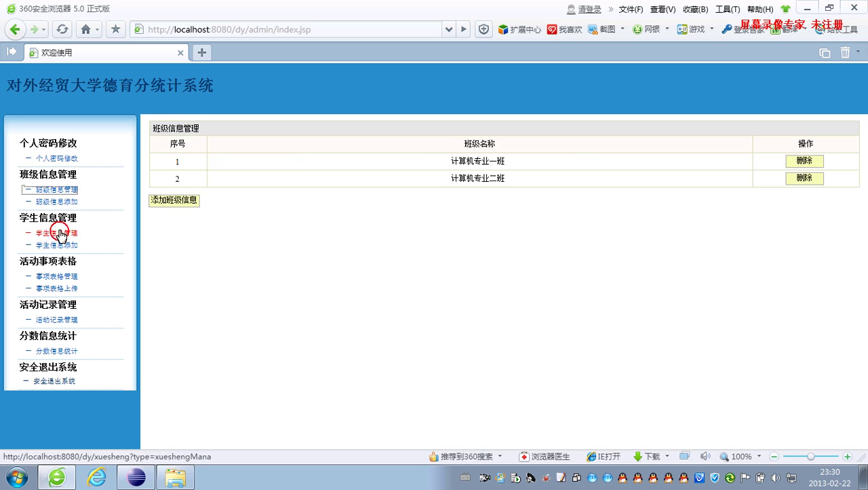Expand the address bar URL dropdown
This screenshot has height=490, width=868.
(448, 29)
